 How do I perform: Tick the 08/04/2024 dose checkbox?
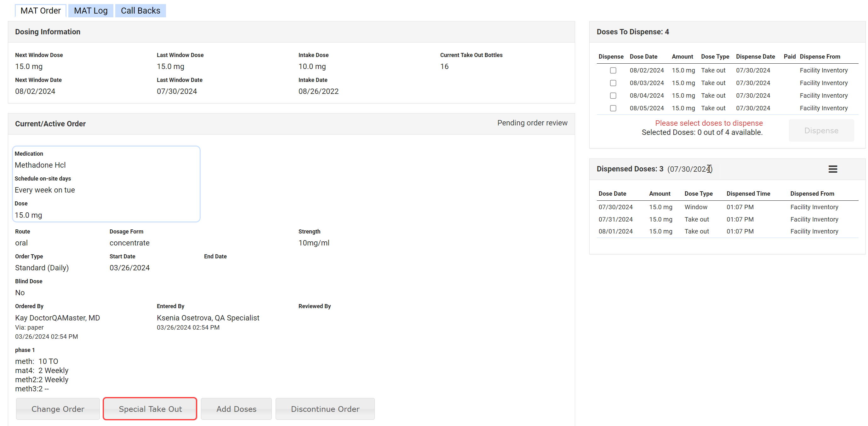click(x=613, y=96)
